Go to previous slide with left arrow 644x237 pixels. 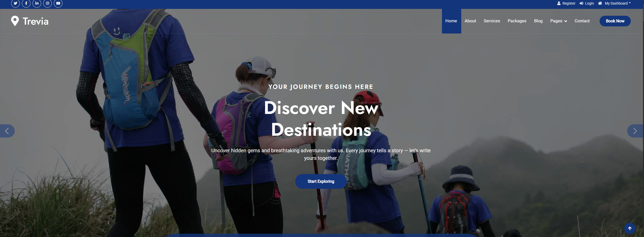pos(7,131)
